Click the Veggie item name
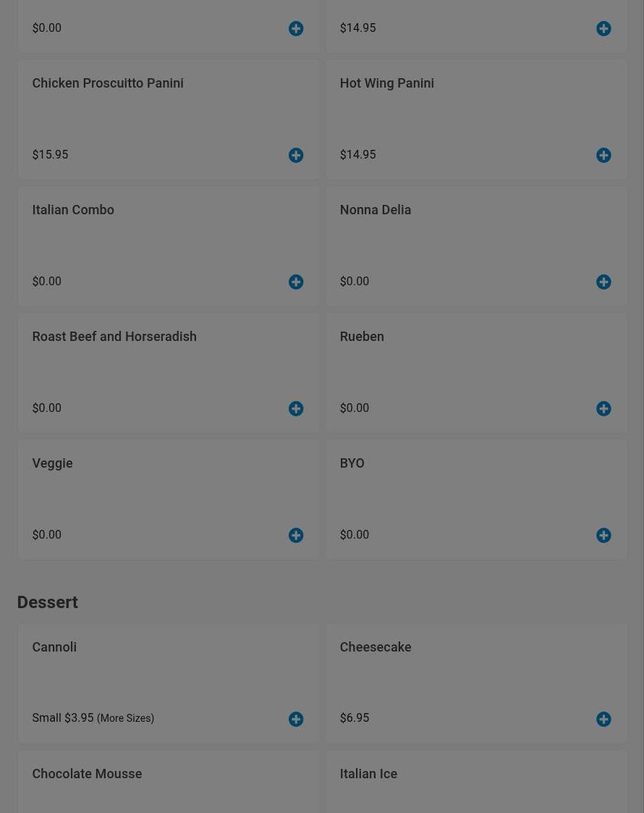The image size is (644, 813). 52,463
